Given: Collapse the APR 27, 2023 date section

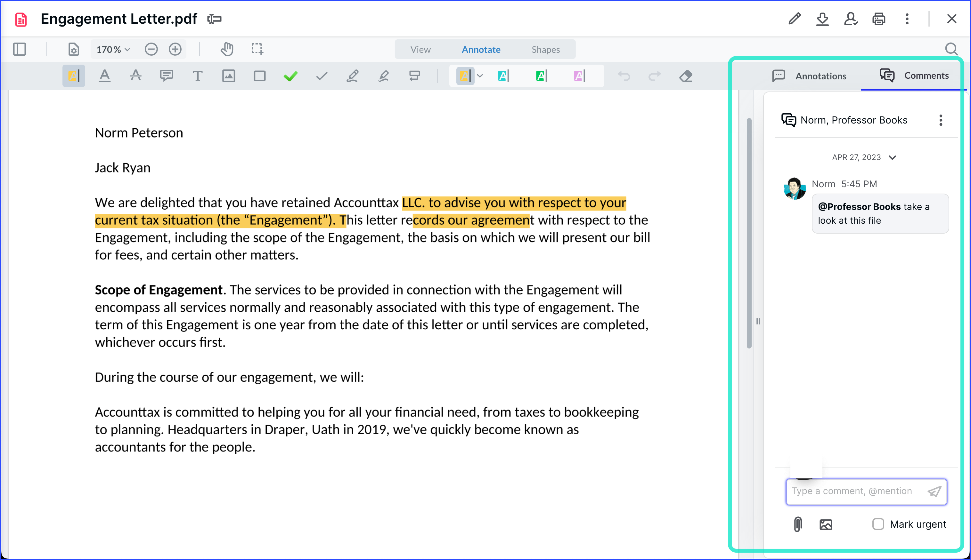Looking at the screenshot, I should coord(893,157).
